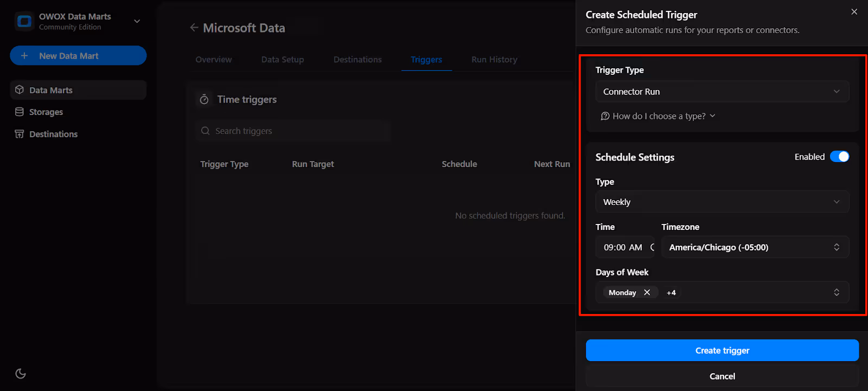Click the plus icon on New Data Mart

coord(24,56)
